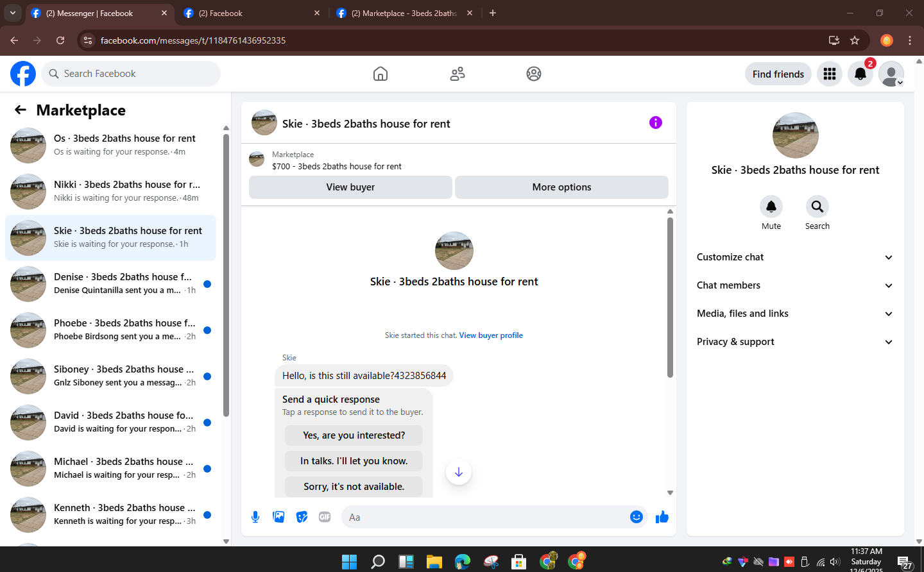This screenshot has width=924, height=572.
Task: Close the (2) Facebook tab
Action: click(x=317, y=13)
